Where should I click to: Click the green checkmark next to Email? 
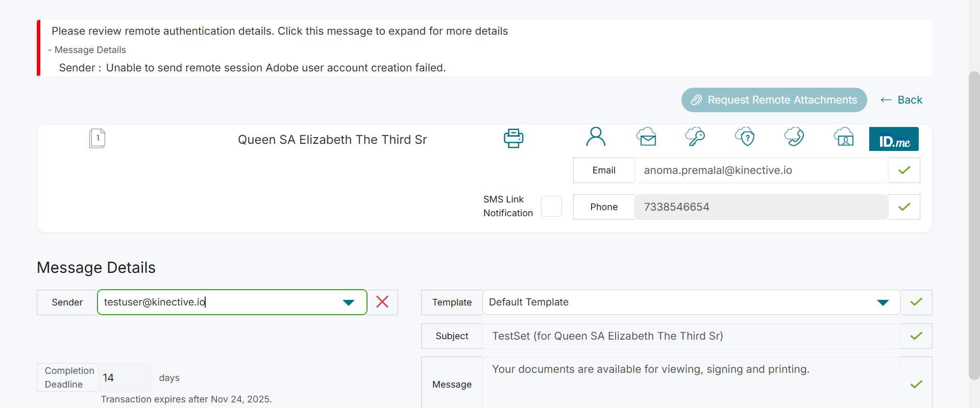[904, 170]
